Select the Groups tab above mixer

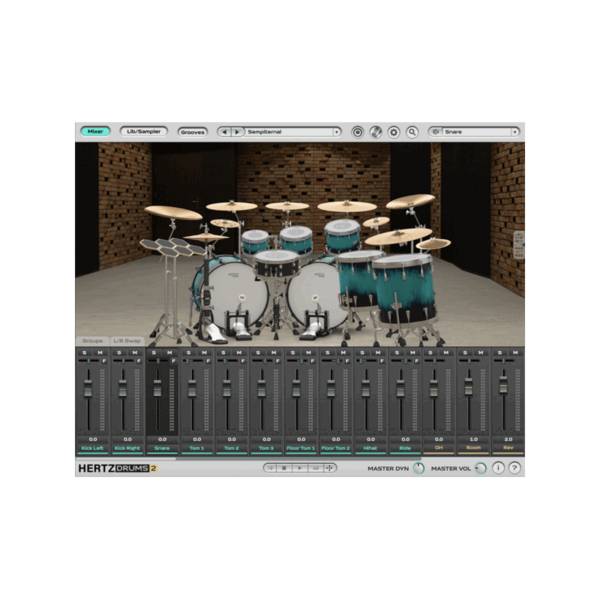point(92,341)
